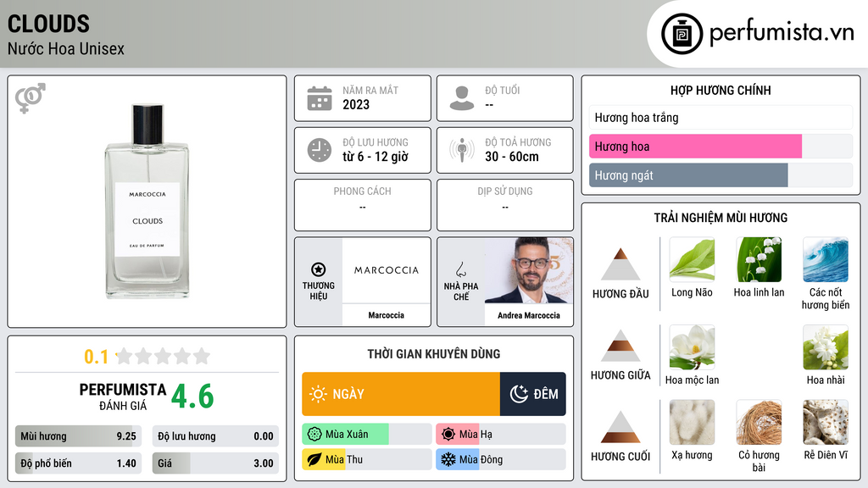The width and height of the screenshot is (868, 488).
Task: Click the Giá 3.00 score bar
Action: (215, 463)
